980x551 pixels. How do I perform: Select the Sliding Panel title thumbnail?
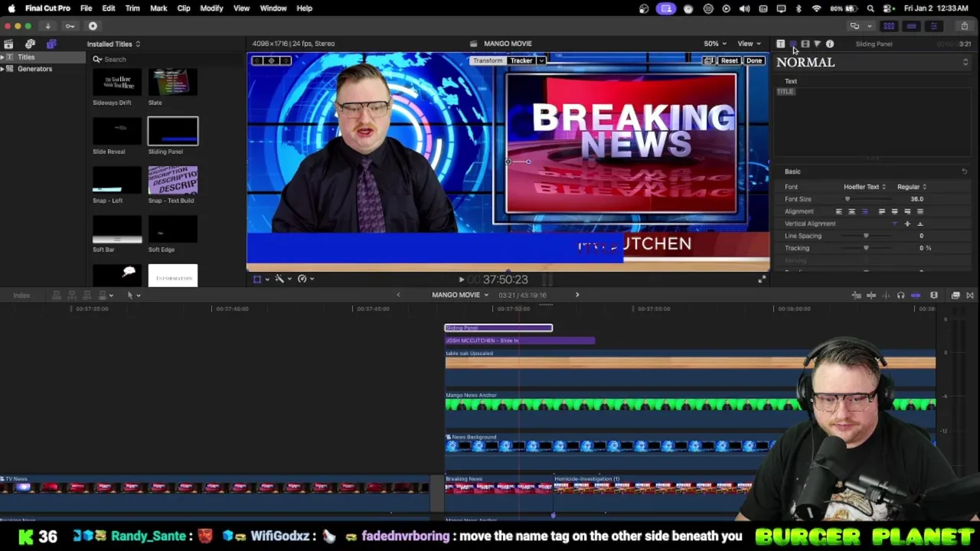pyautogui.click(x=173, y=131)
